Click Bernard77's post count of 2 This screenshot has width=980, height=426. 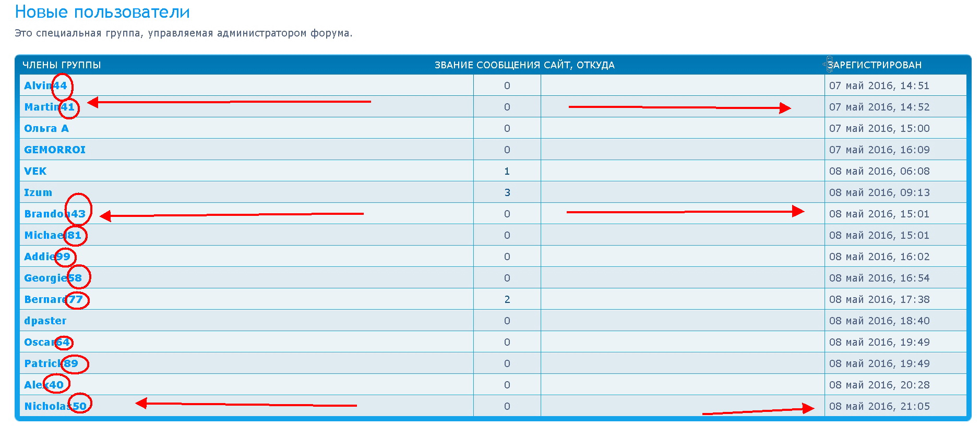click(507, 299)
